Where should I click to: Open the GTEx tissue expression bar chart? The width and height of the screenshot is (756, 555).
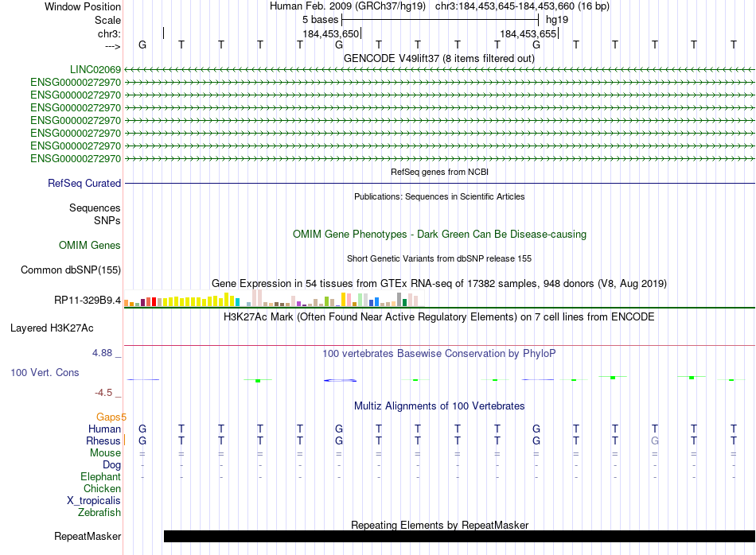(274, 298)
